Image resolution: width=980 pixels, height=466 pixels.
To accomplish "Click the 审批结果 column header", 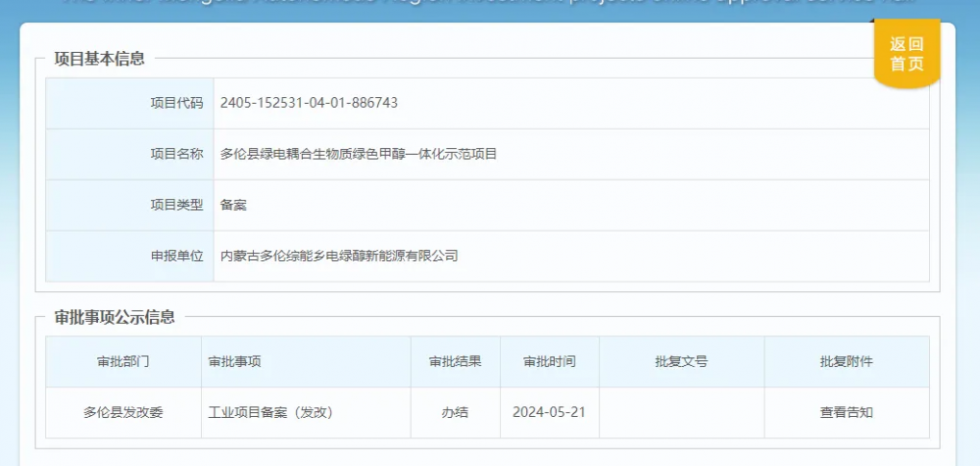I will pyautogui.click(x=455, y=361).
